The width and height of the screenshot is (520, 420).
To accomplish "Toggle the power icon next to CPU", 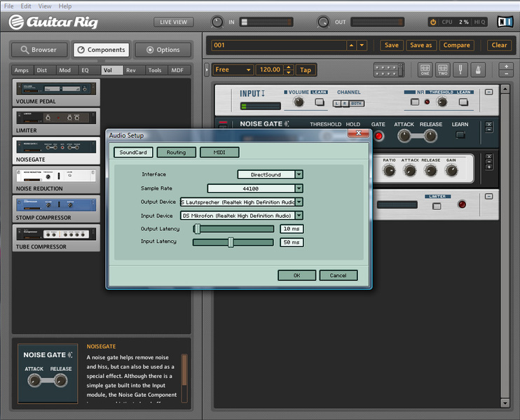I will coord(433,22).
